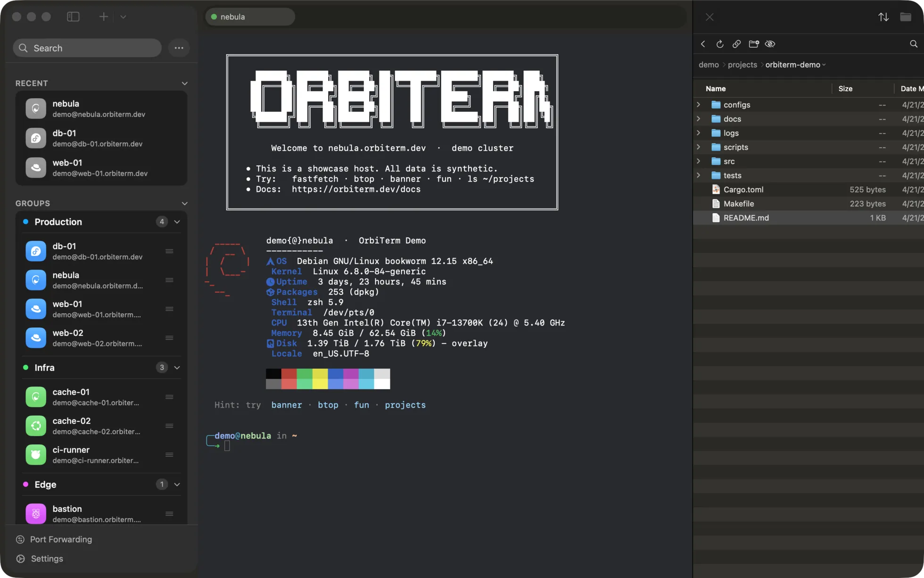The image size is (924, 578).
Task: Select the README.md file
Action: click(x=808, y=218)
